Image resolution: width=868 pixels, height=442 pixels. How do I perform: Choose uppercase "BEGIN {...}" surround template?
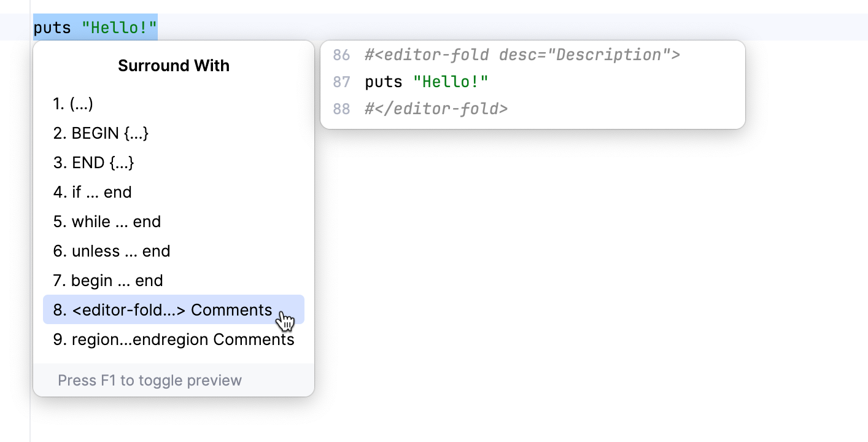(x=101, y=133)
